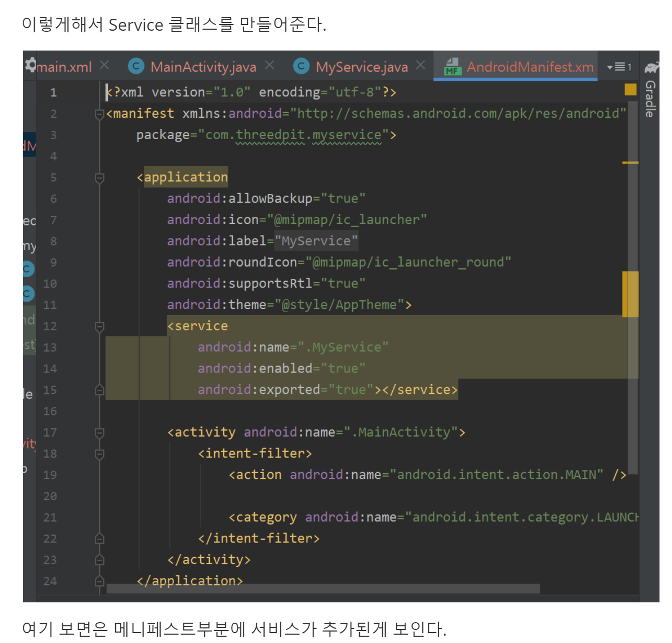Collapse the activity tag fold on line 17

point(99,432)
